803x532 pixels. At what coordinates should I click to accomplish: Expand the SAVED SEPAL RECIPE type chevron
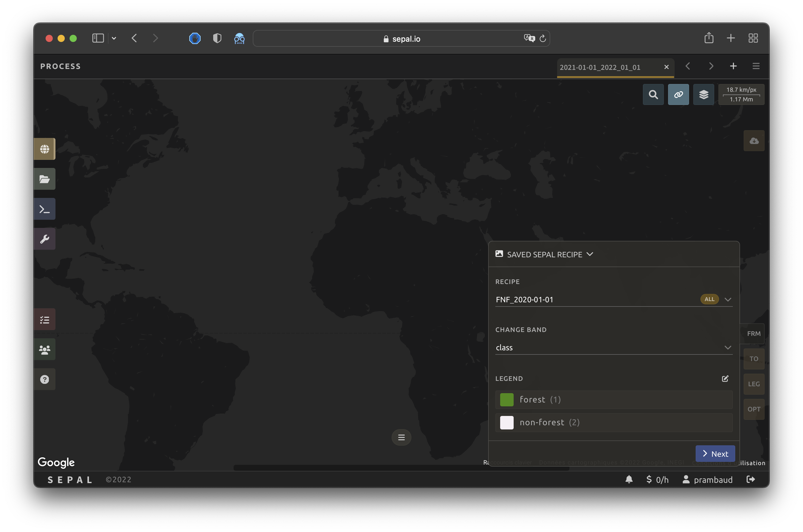tap(590, 254)
